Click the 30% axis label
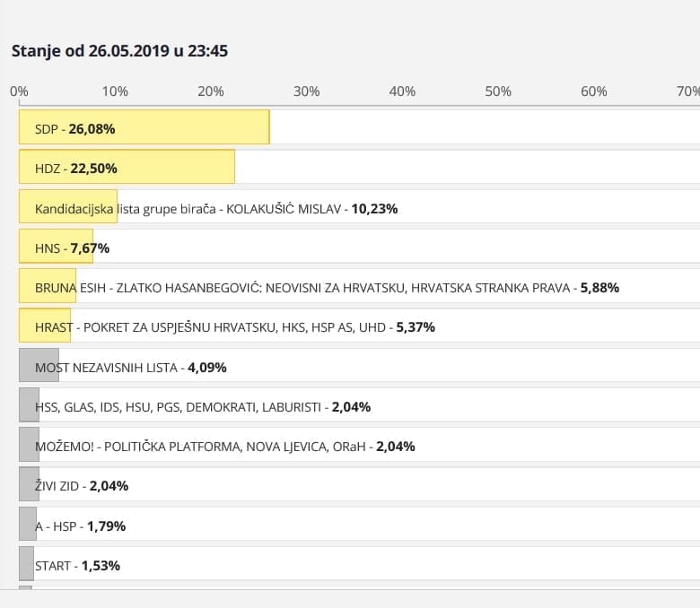700x608 pixels. click(306, 91)
